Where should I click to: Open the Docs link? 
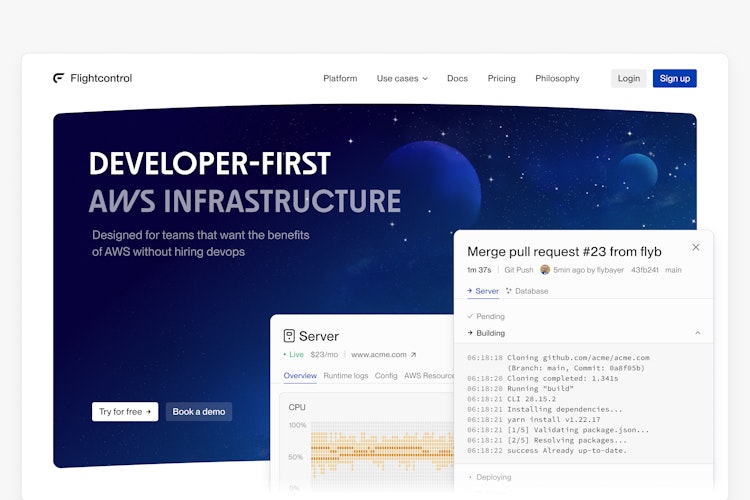click(x=457, y=78)
